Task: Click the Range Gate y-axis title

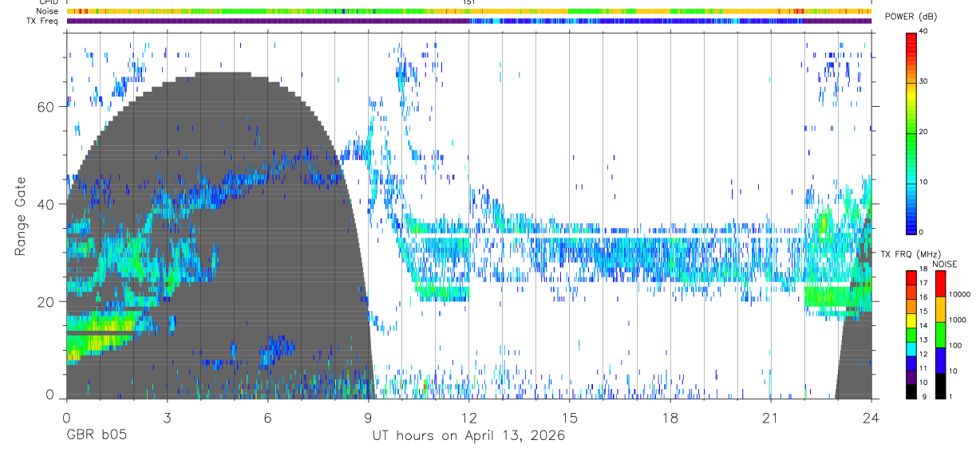Action: point(20,218)
